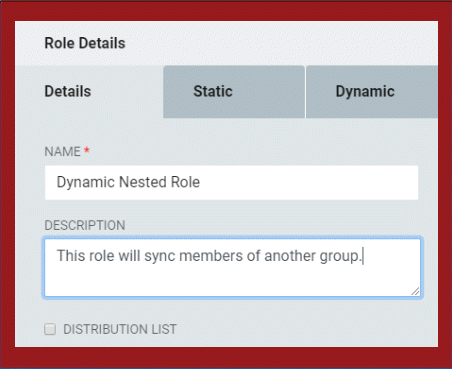Focus the Description text area
This screenshot has height=369, width=452.
[x=232, y=267]
